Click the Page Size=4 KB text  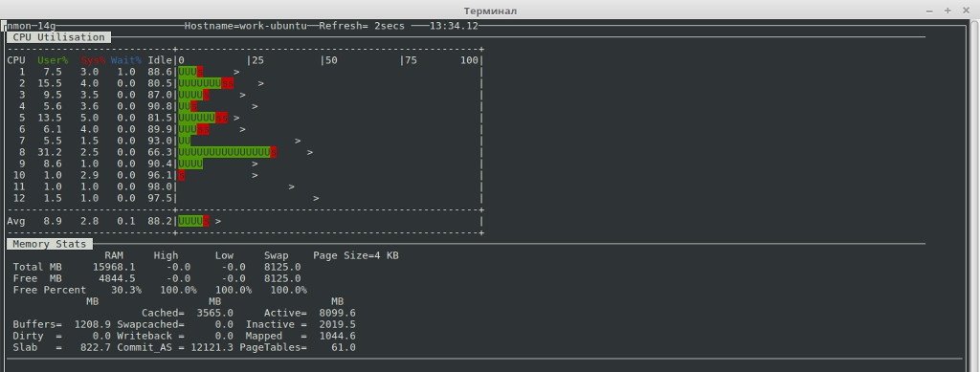click(356, 256)
